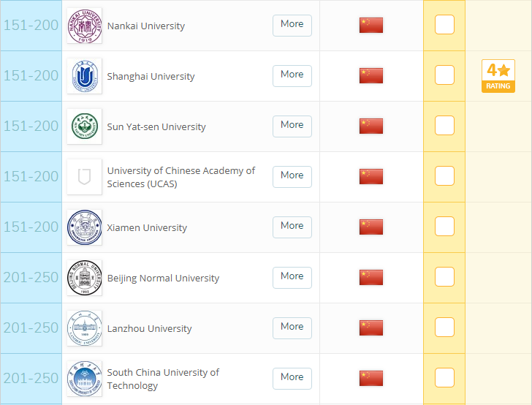532x405 pixels.
Task: Click the Beijing Normal University logo
Action: 84,278
